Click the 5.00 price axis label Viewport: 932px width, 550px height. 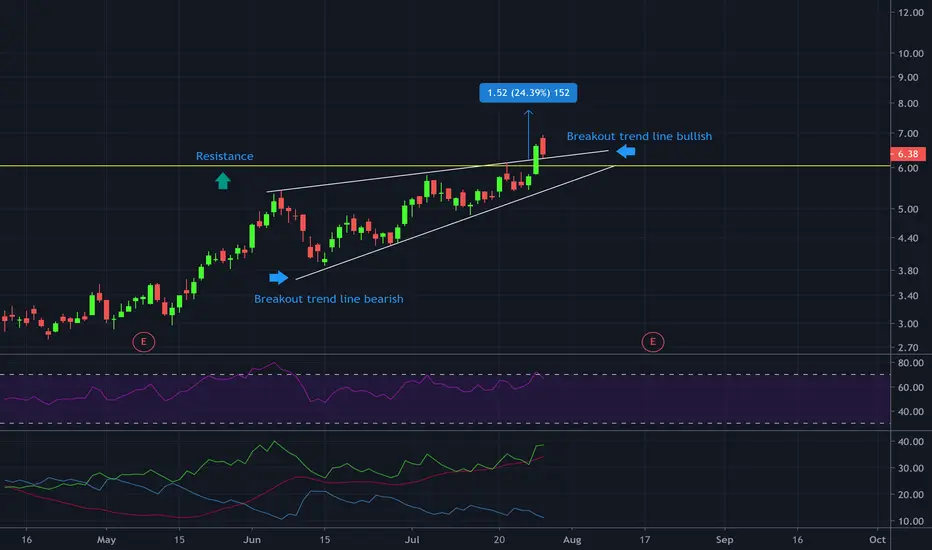[908, 209]
